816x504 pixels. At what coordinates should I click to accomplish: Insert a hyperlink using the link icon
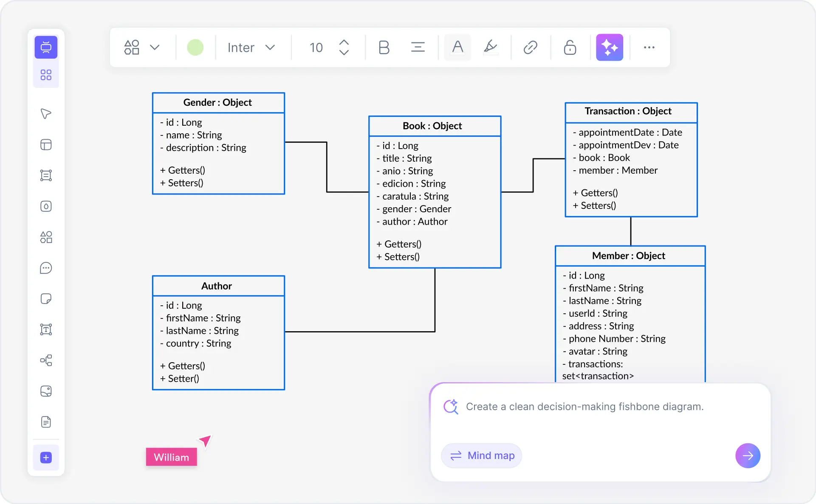tap(530, 47)
